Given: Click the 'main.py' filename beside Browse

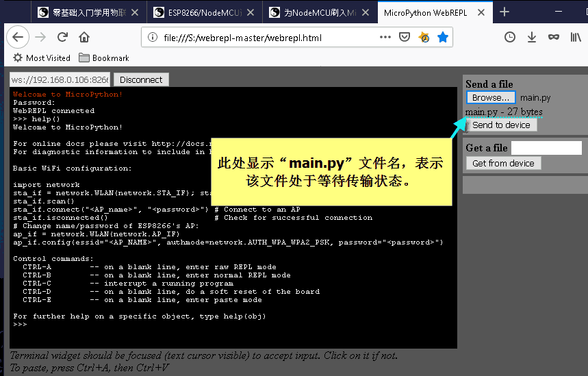Looking at the screenshot, I should coord(535,98).
